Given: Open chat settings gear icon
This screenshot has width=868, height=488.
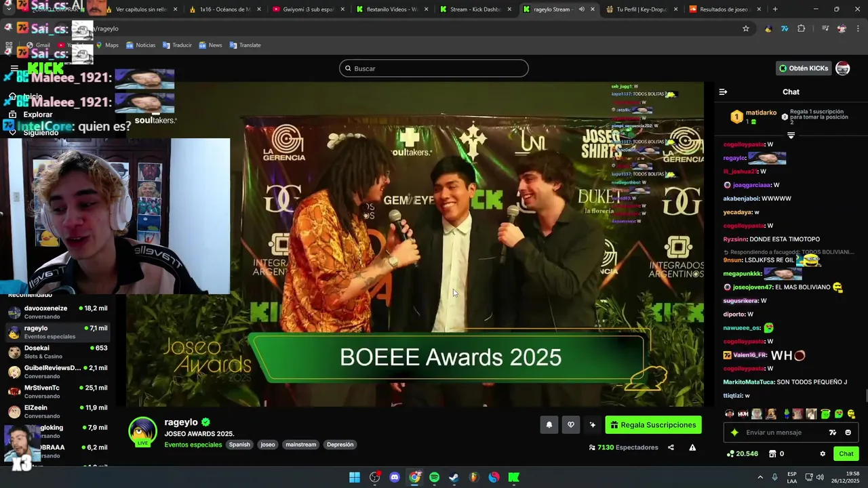Looking at the screenshot, I should (823, 454).
